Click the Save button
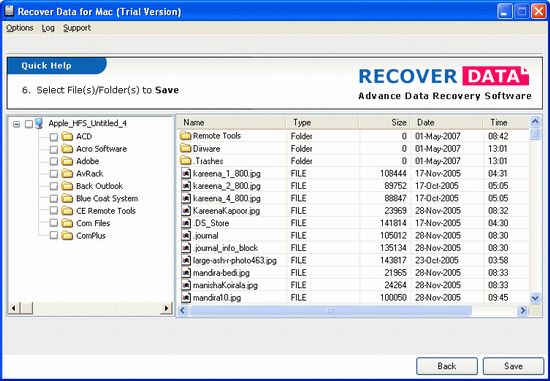The height and width of the screenshot is (381, 550). coord(513,366)
